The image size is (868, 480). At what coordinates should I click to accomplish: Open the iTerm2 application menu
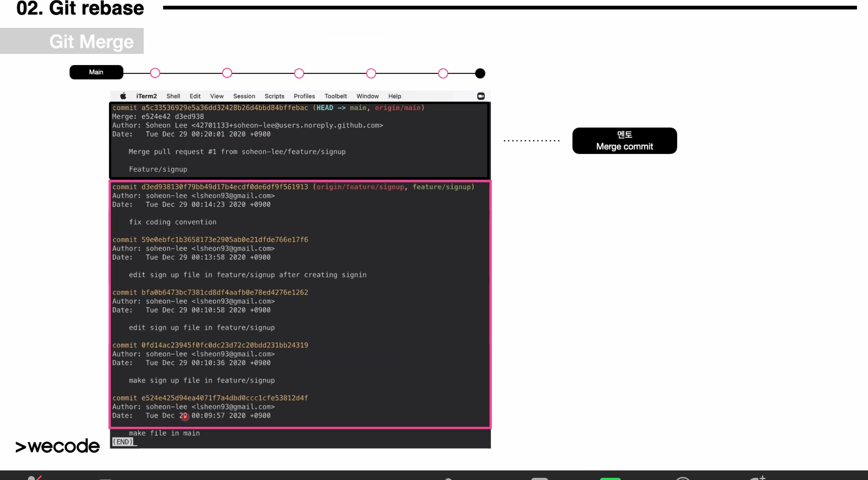click(146, 96)
